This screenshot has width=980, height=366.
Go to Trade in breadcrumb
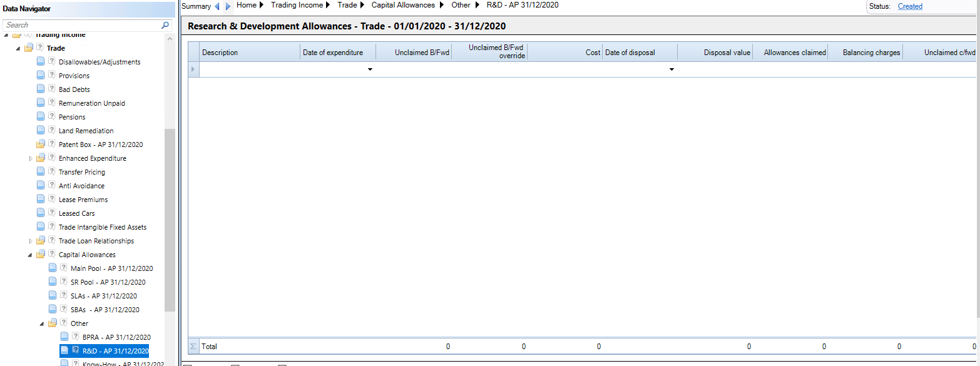[x=347, y=5]
